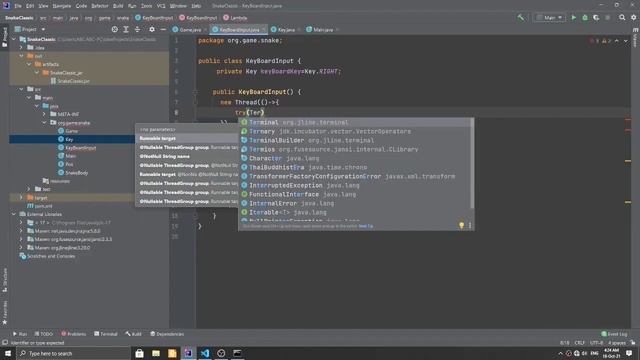Collapse the out folder node
Viewport: 640px width, 360px height.
click(x=21, y=56)
